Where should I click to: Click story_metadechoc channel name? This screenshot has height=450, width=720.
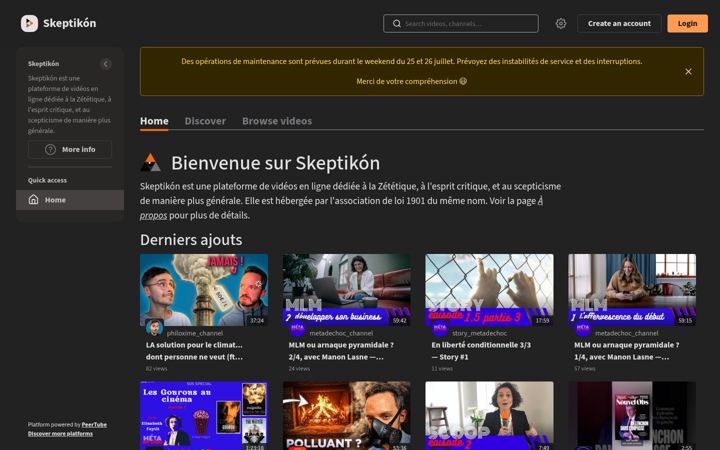click(x=479, y=333)
